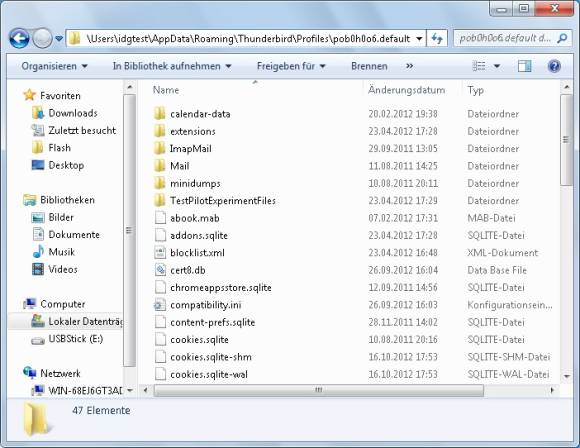The height and width of the screenshot is (448, 580).
Task: Open the Organisieren menu
Action: (x=54, y=66)
